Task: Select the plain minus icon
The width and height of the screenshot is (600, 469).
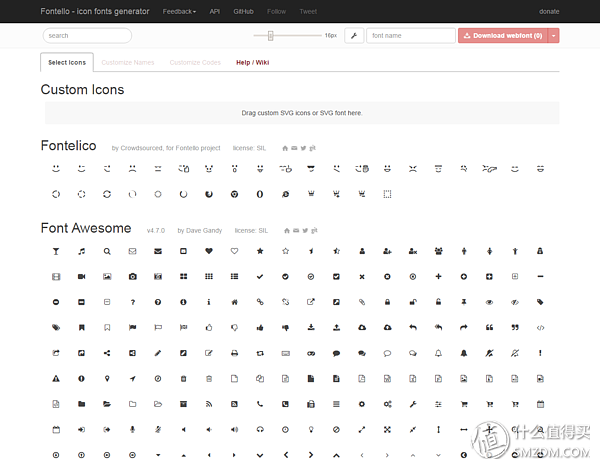Action: [x=540, y=277]
